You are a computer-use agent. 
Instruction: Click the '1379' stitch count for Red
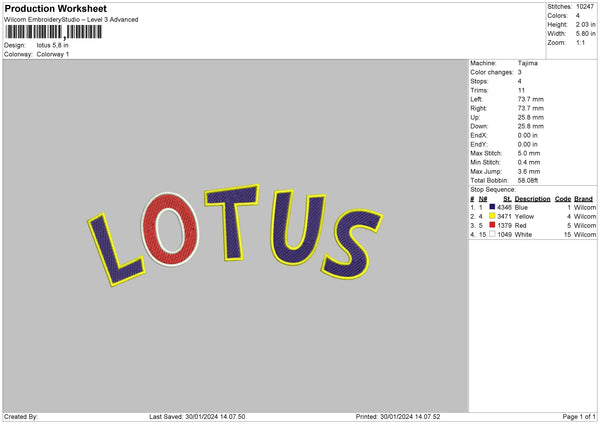pyautogui.click(x=504, y=225)
